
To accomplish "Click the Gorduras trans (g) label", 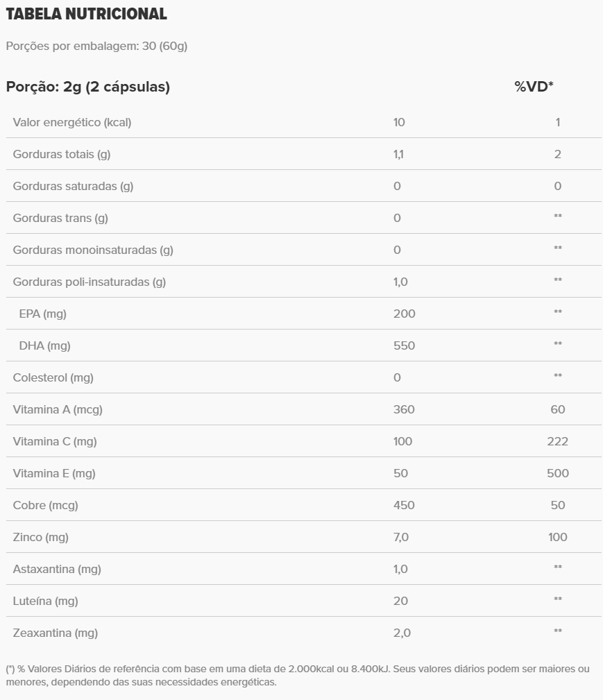I will (x=60, y=219).
